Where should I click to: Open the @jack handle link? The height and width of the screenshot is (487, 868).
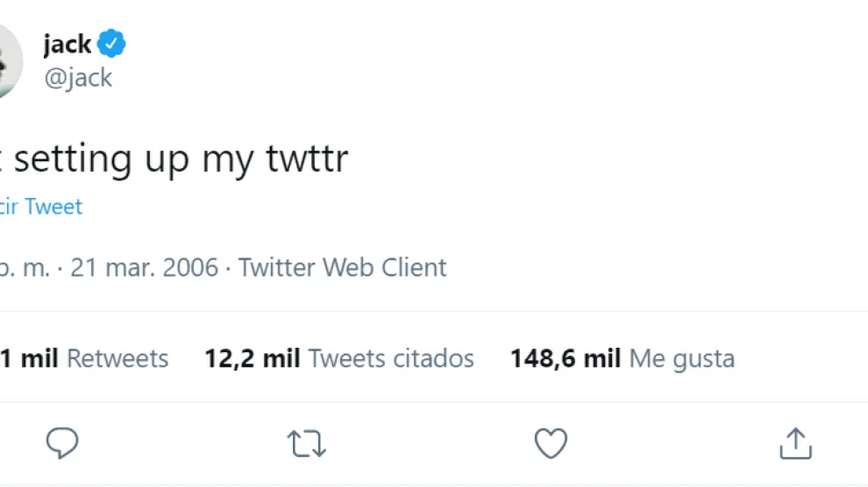pyautogui.click(x=78, y=77)
